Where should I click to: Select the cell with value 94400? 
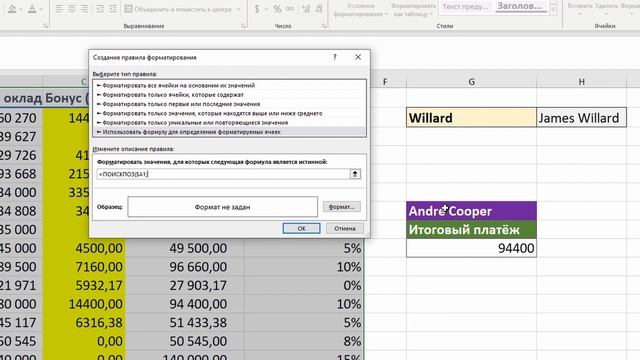pos(471,248)
